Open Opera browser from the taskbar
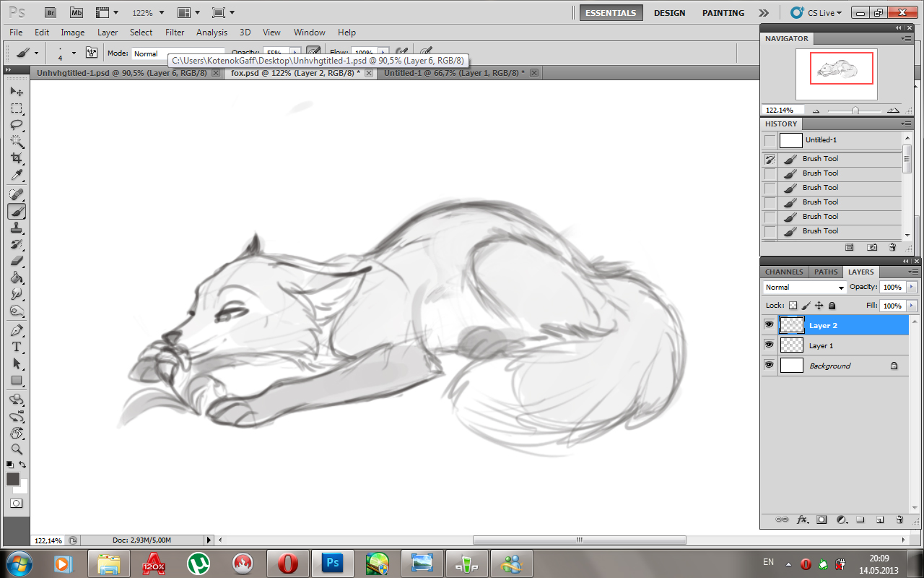Image resolution: width=924 pixels, height=578 pixels. coord(288,563)
